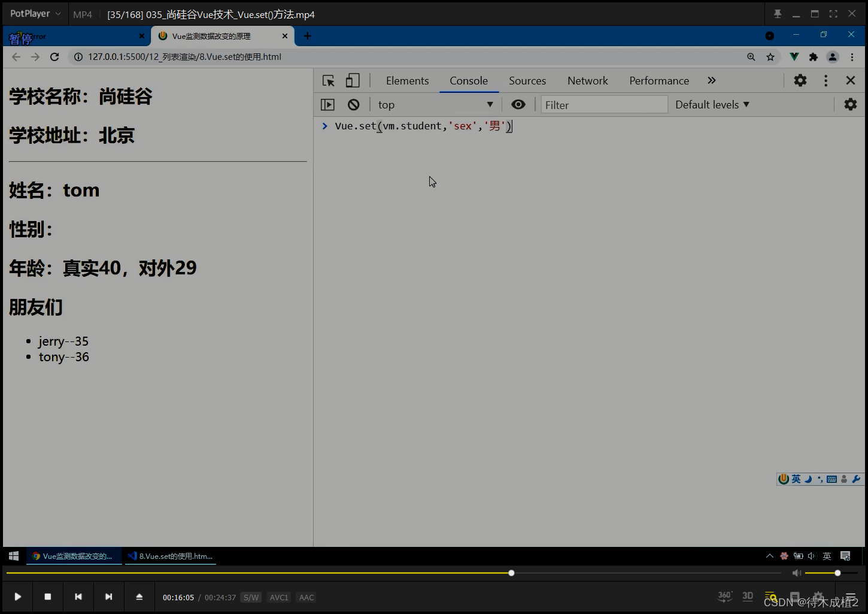Click the PotPlayer play button
This screenshot has height=614, width=868.
coord(18,597)
